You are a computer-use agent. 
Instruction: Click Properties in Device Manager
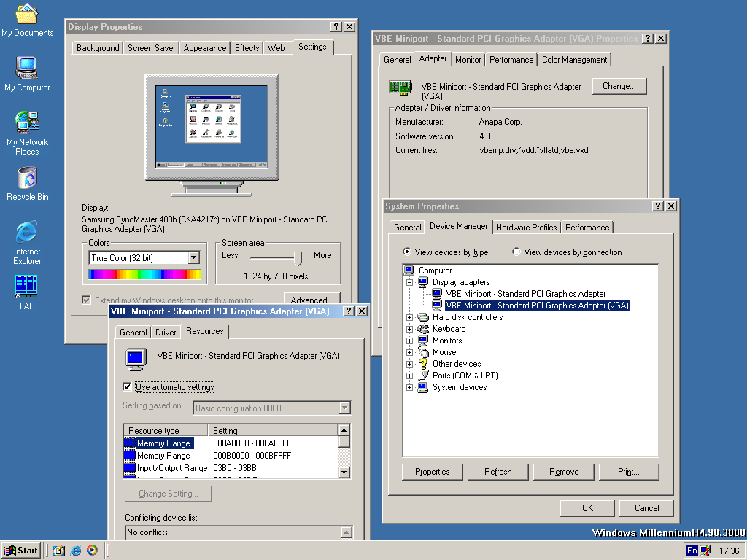point(432,472)
